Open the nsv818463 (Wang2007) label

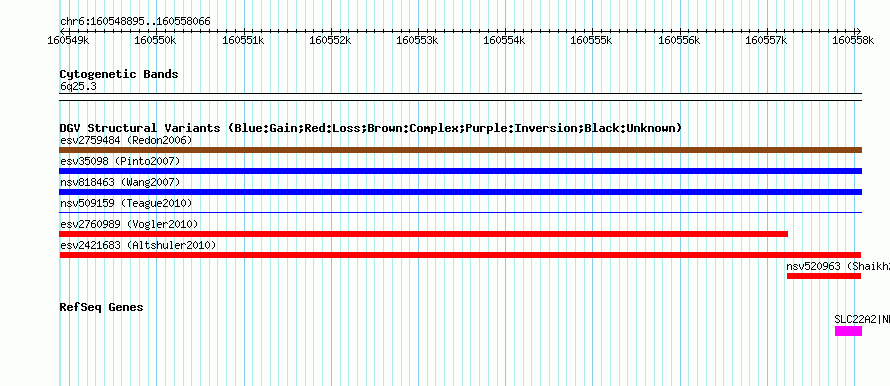120,182
